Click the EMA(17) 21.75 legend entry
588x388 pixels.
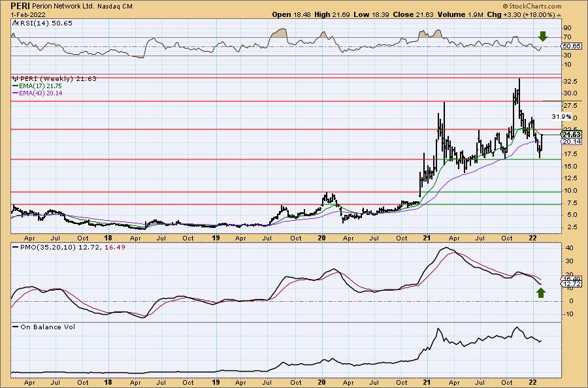tap(41, 86)
